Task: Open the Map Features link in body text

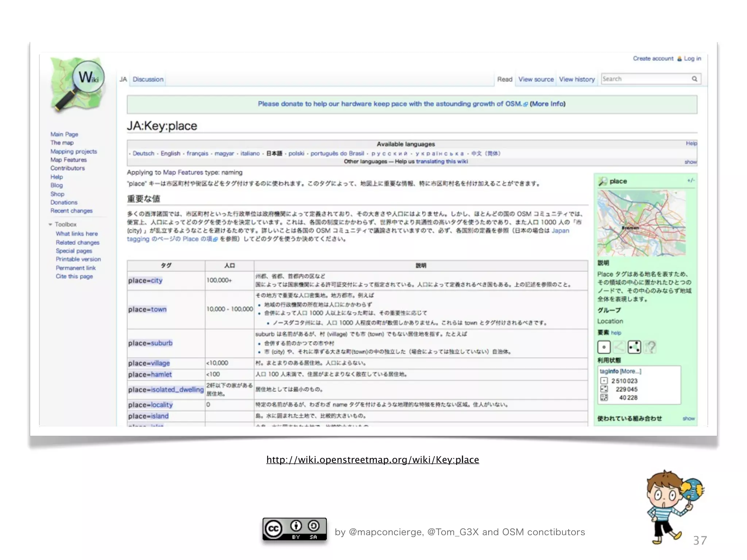Action: click(x=183, y=172)
